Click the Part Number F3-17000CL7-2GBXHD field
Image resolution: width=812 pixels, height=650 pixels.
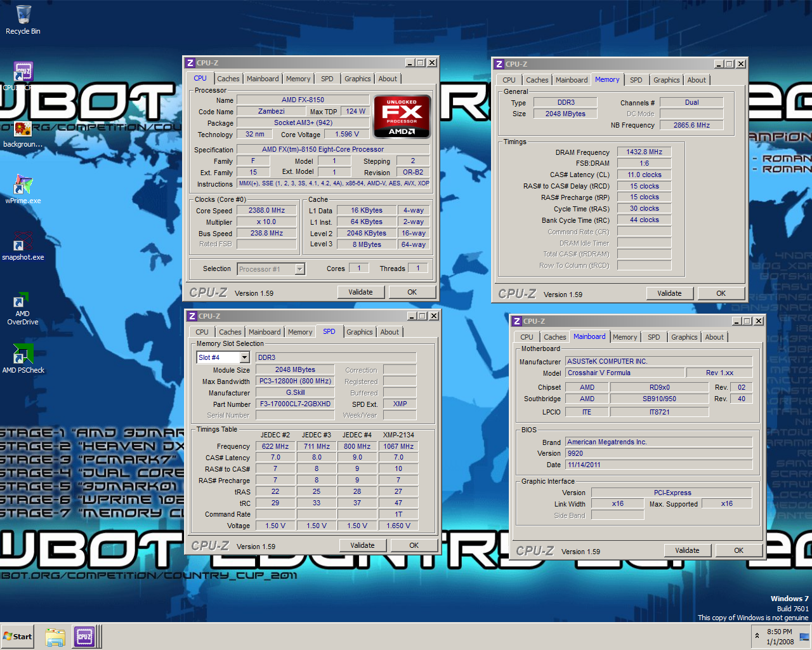pyautogui.click(x=295, y=404)
